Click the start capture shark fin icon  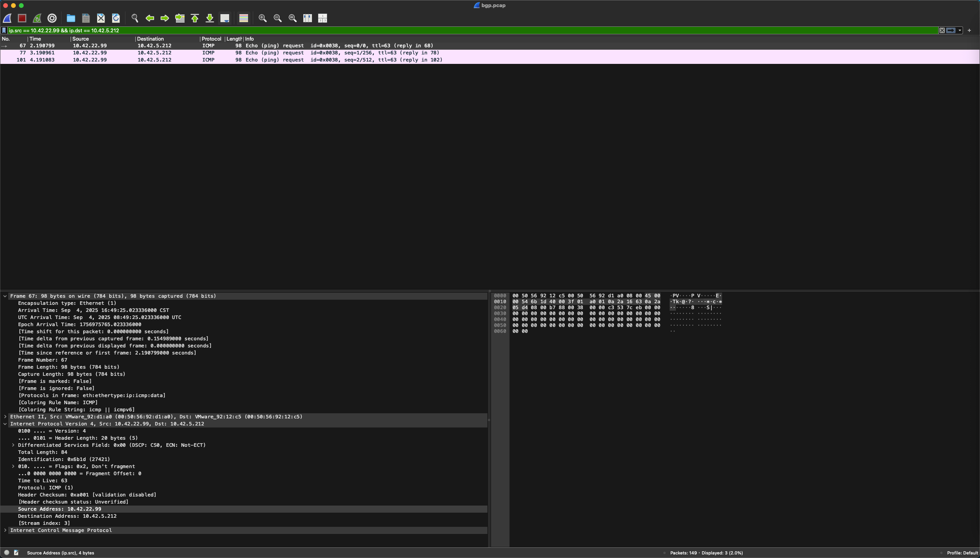7,18
